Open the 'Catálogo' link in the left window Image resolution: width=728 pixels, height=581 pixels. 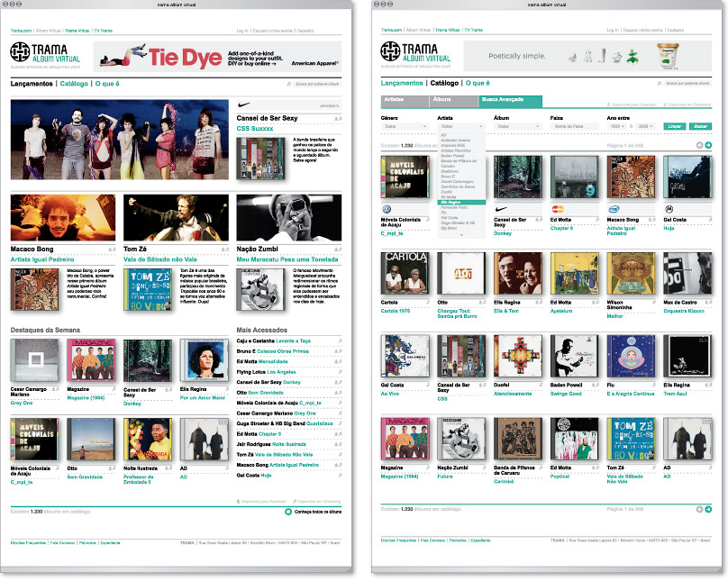point(74,83)
